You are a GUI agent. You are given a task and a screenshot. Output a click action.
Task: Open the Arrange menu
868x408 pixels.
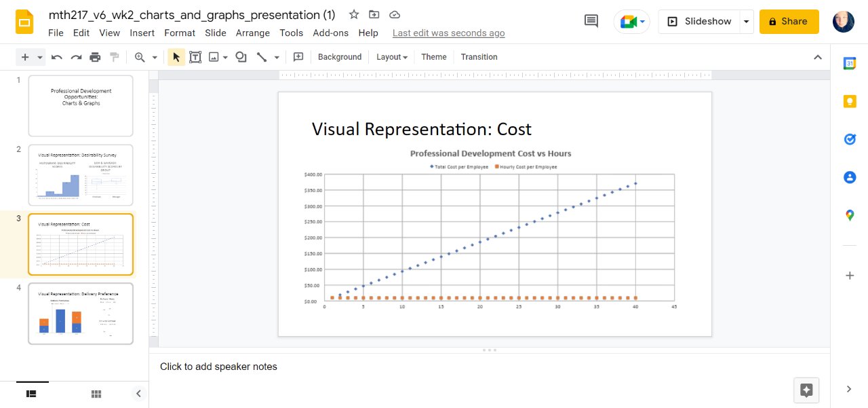(252, 33)
